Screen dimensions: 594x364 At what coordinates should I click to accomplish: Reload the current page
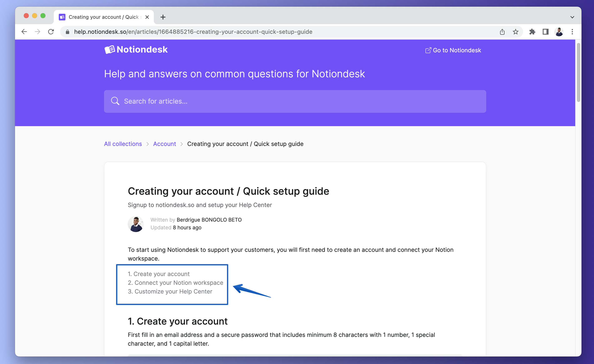coord(51,31)
